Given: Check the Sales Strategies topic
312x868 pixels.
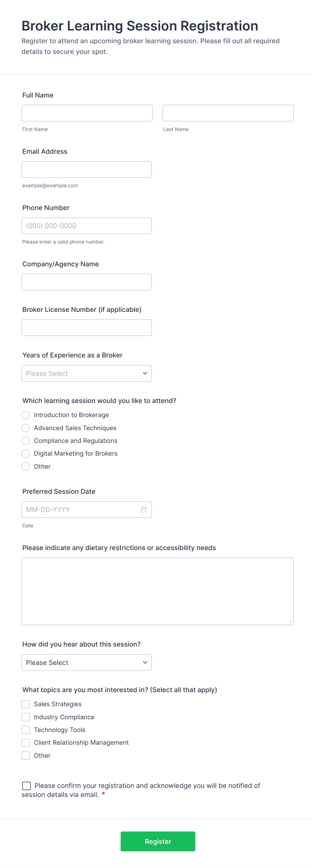Looking at the screenshot, I should (25, 704).
